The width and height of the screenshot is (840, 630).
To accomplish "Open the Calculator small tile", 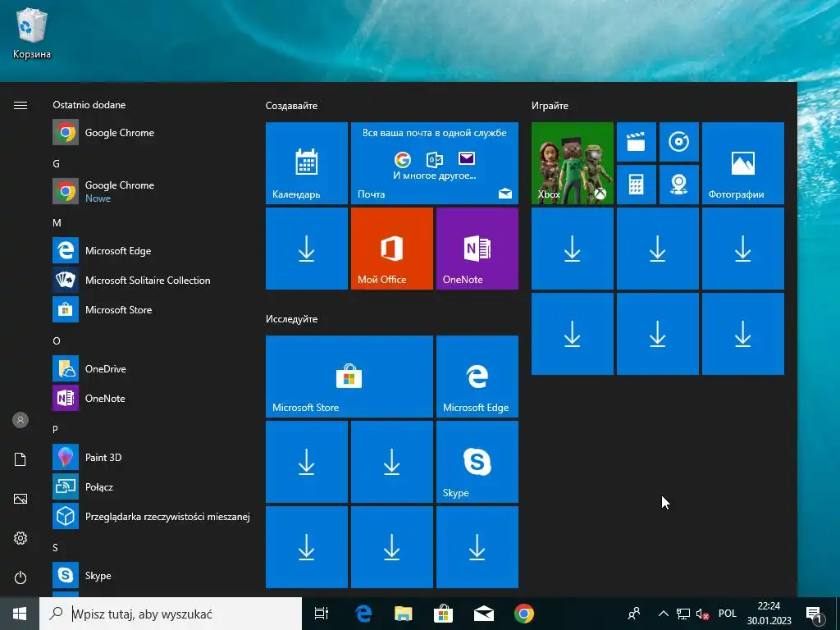I will pyautogui.click(x=637, y=185).
